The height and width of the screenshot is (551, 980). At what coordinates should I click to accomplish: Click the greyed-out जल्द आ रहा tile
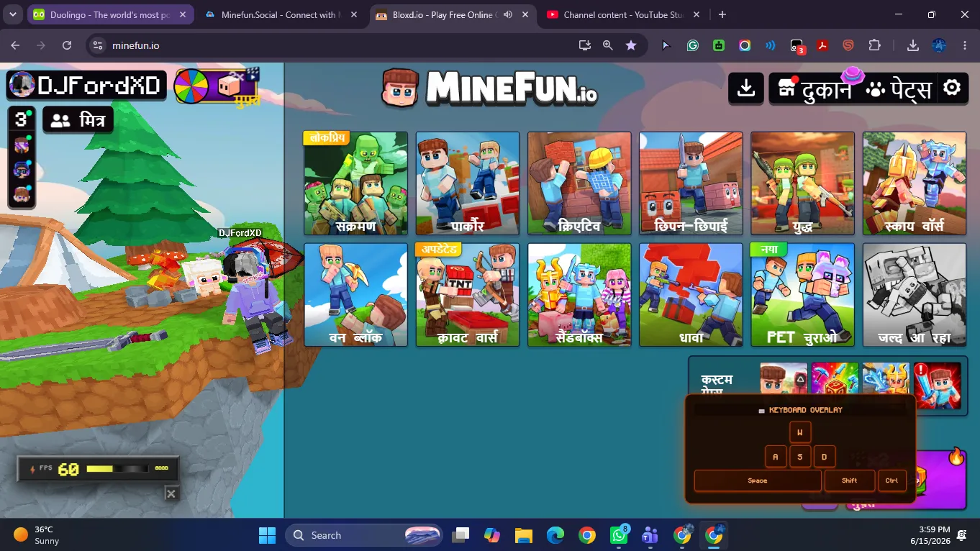[x=915, y=295]
